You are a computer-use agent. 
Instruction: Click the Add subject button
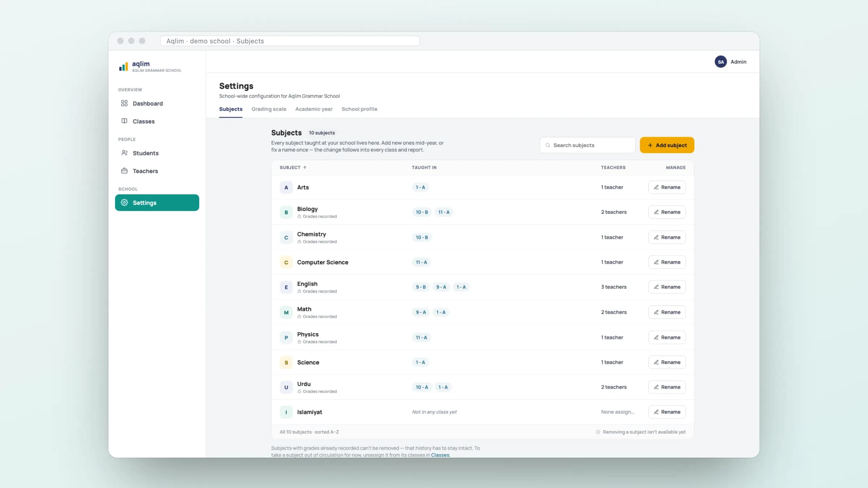point(667,145)
